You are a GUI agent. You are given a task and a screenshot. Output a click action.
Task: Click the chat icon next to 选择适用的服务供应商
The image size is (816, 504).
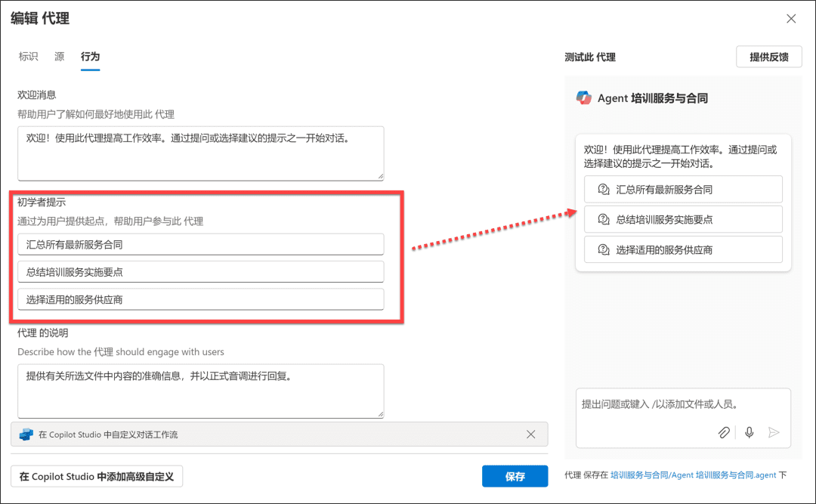click(604, 250)
